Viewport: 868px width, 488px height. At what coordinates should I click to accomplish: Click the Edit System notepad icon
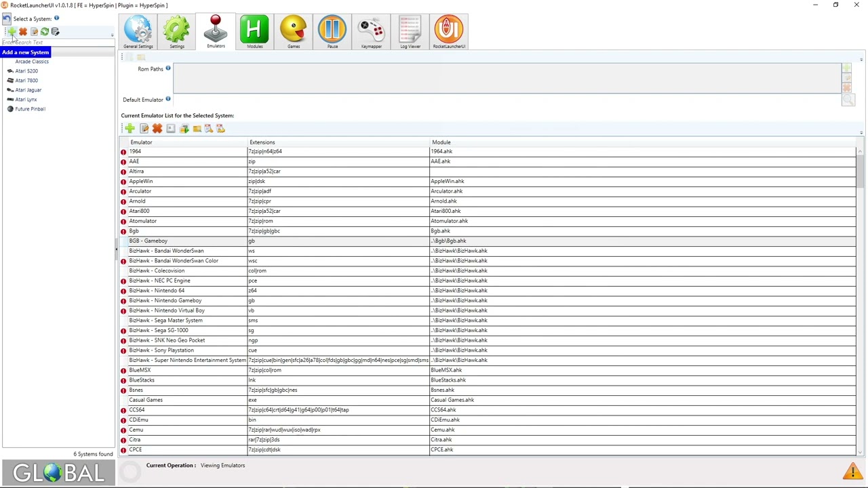pos(34,32)
